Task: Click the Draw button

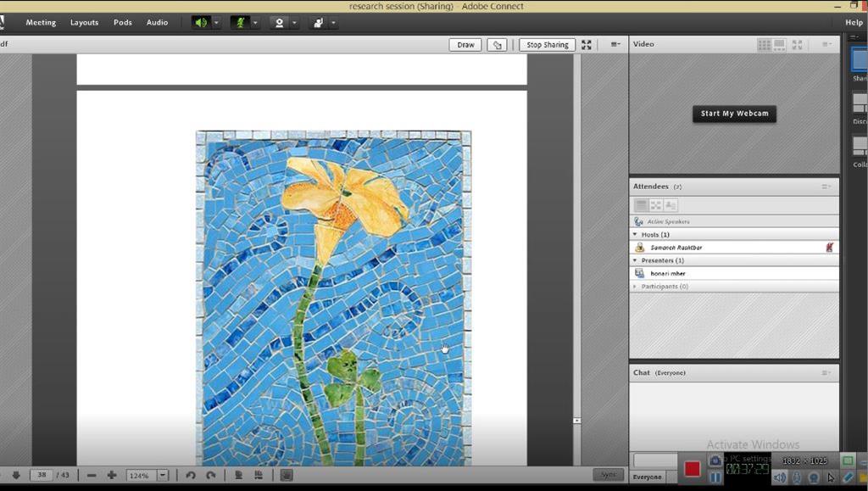Action: [x=465, y=45]
